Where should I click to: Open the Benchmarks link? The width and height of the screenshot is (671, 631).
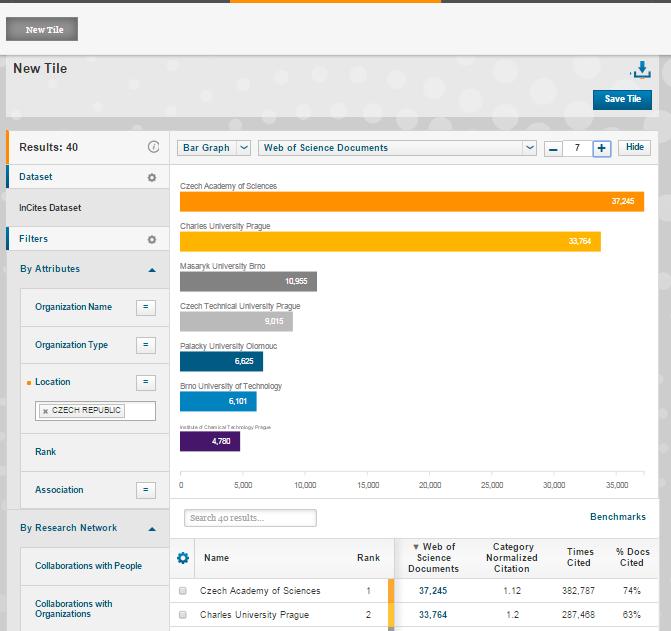pyautogui.click(x=618, y=517)
